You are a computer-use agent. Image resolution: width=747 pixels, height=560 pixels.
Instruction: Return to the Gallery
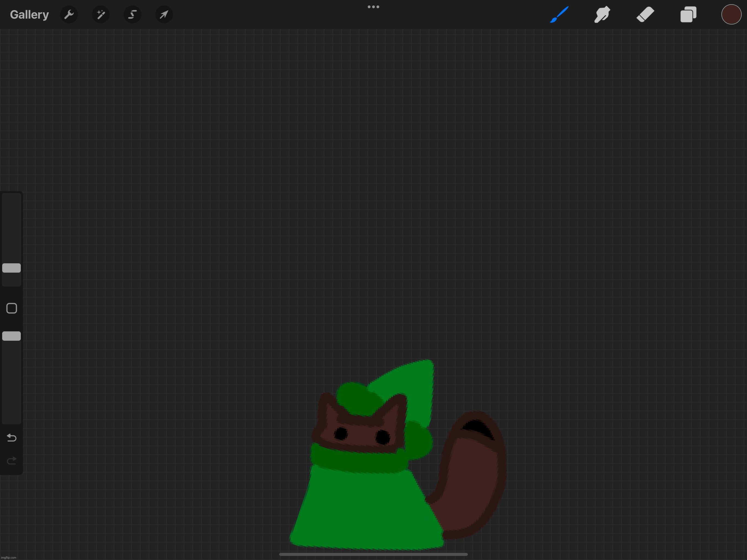tap(29, 14)
